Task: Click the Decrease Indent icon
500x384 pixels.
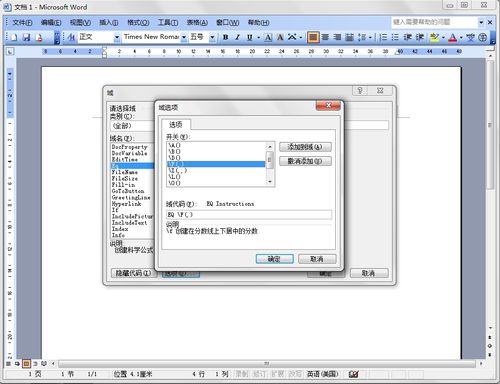Action: [x=408, y=37]
